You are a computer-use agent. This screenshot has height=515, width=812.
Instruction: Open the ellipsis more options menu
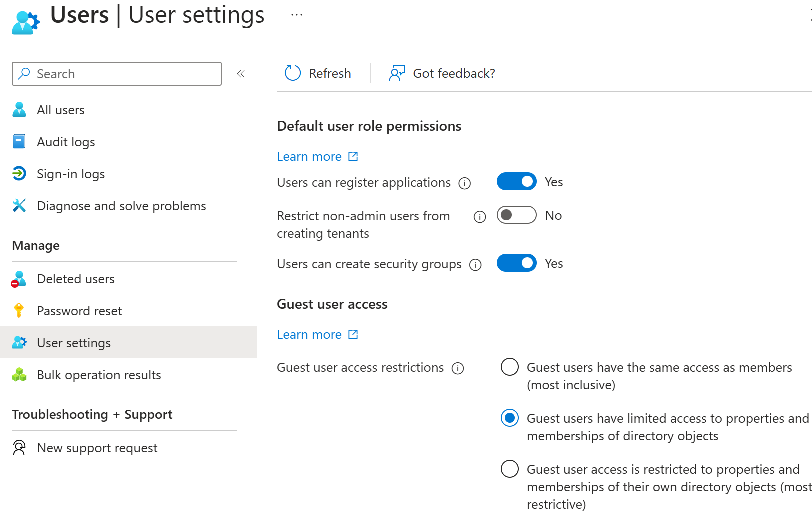(x=297, y=15)
